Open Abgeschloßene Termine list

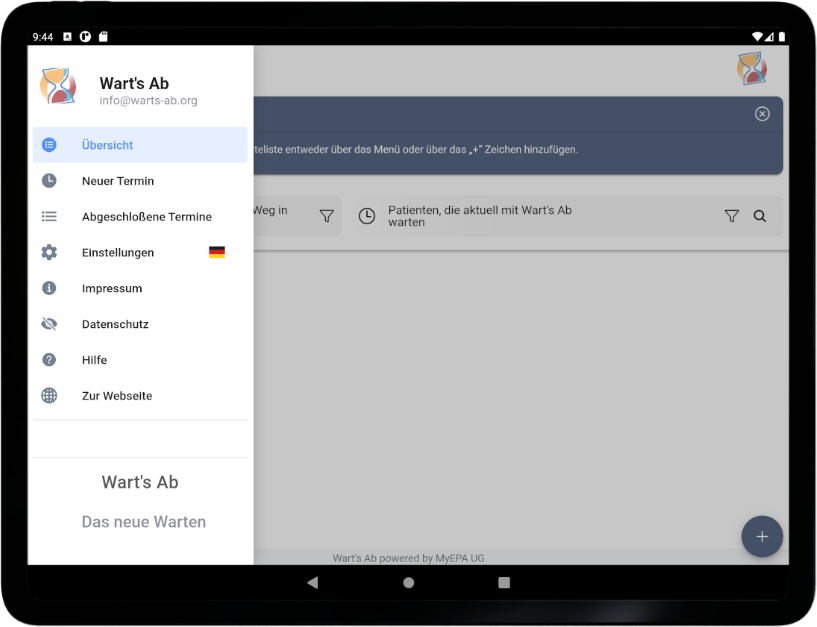tap(140, 216)
